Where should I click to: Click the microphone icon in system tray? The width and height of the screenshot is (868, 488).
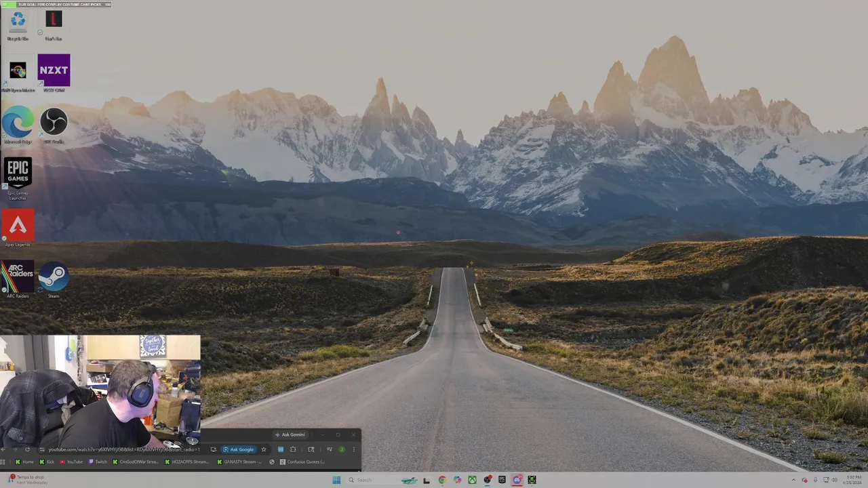click(816, 480)
